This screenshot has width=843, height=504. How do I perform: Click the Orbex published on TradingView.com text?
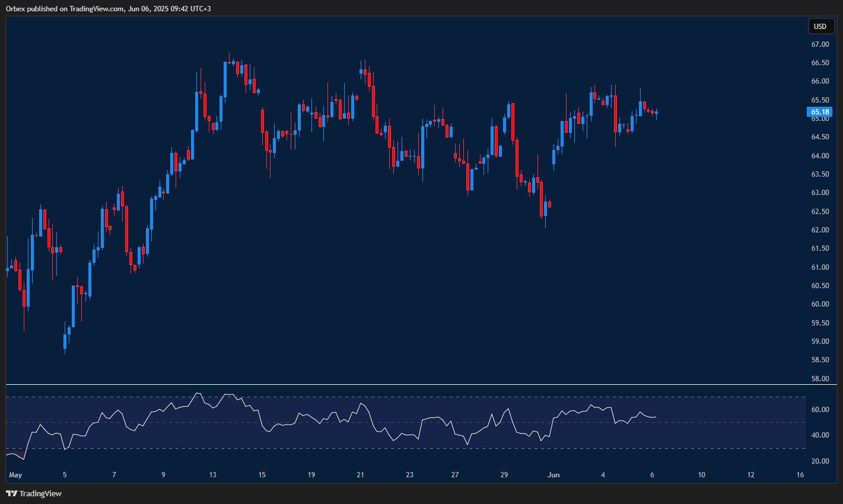coord(108,8)
